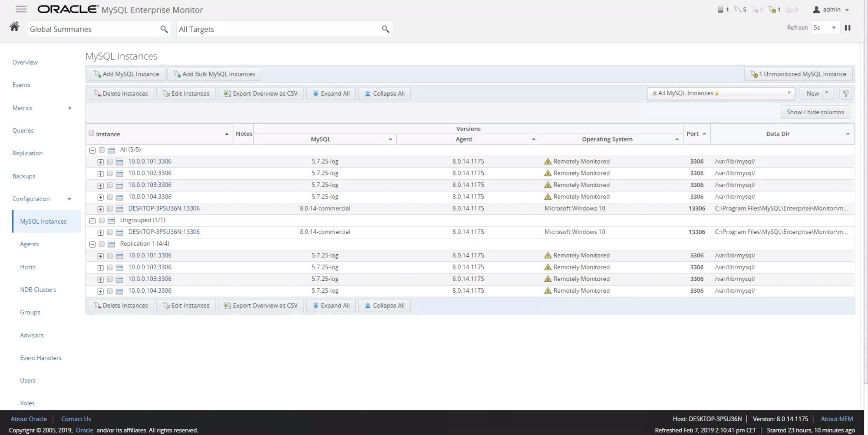
Task: Click the server icon beside Ungrouped (1/1)
Action: tap(111, 221)
